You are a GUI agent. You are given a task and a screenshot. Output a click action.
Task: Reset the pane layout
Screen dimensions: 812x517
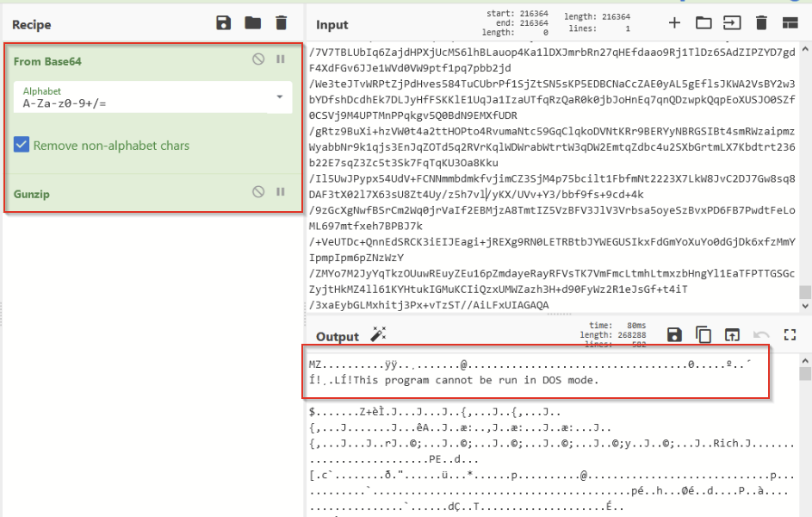tap(790, 22)
